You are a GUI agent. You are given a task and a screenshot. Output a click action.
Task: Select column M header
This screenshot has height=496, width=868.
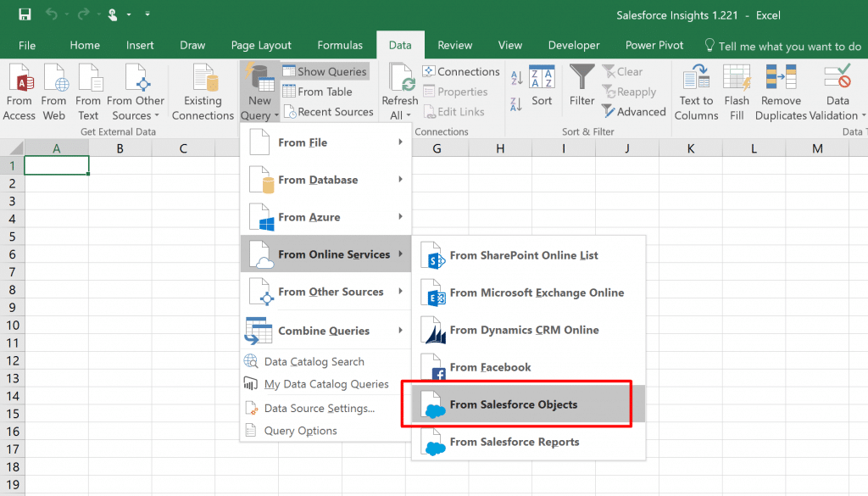[x=817, y=148]
